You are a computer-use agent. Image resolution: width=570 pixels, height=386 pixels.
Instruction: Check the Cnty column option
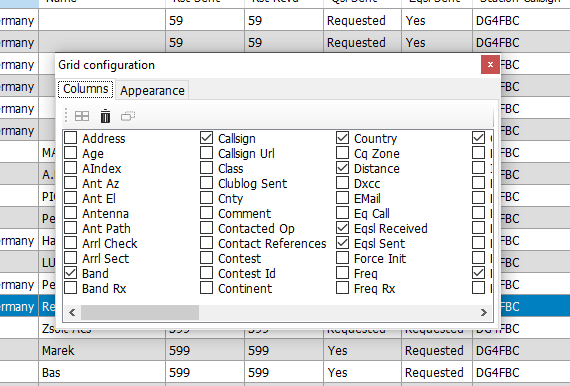206,198
